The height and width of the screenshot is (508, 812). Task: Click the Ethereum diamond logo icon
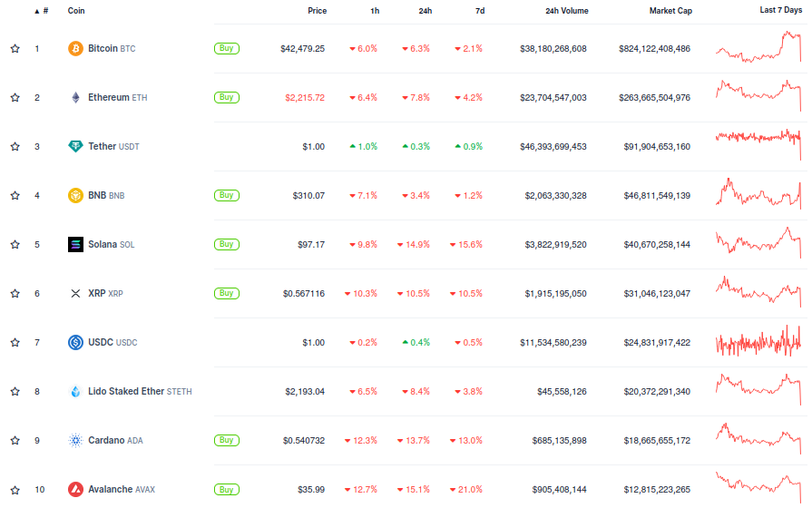(x=75, y=97)
